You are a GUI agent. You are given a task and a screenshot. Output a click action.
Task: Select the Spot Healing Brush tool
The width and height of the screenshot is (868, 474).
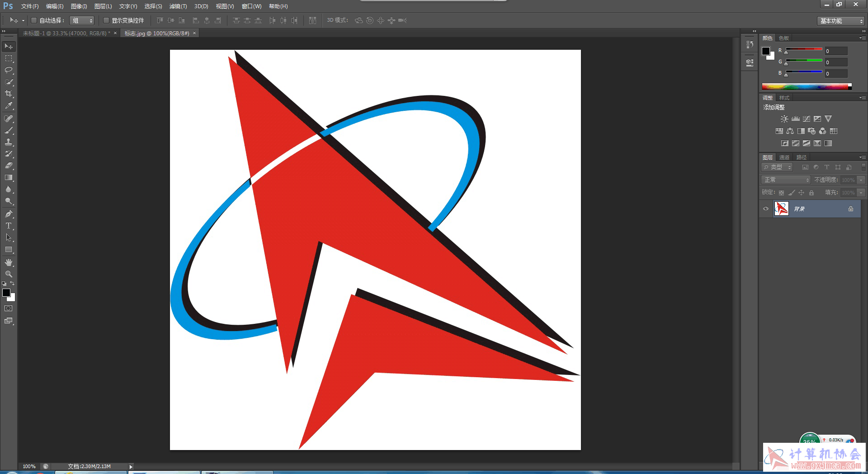[9, 118]
